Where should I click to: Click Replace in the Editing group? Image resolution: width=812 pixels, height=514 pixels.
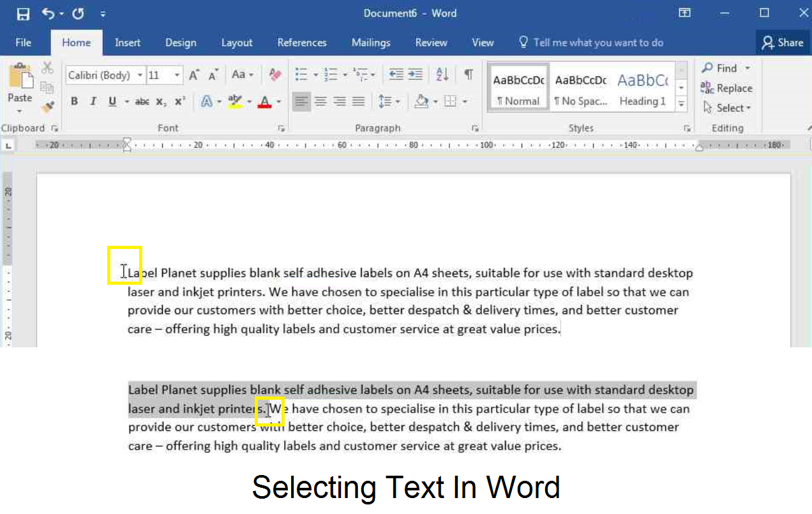pyautogui.click(x=732, y=88)
